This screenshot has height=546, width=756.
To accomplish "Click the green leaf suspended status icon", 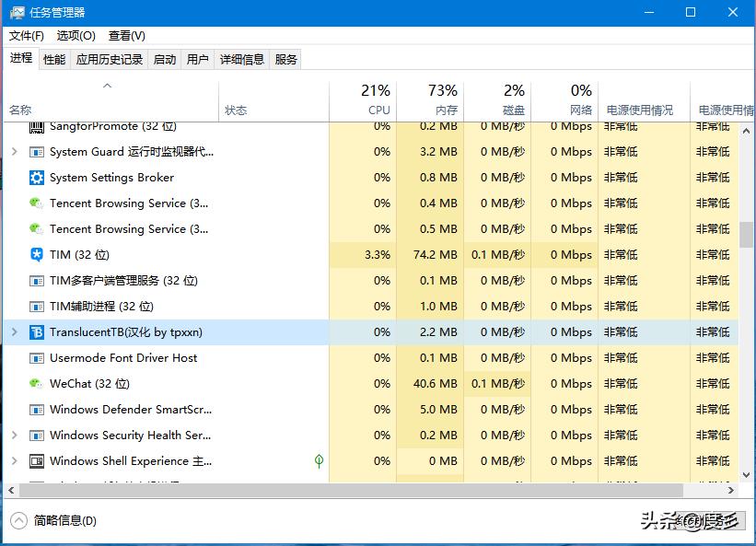I will [319, 461].
